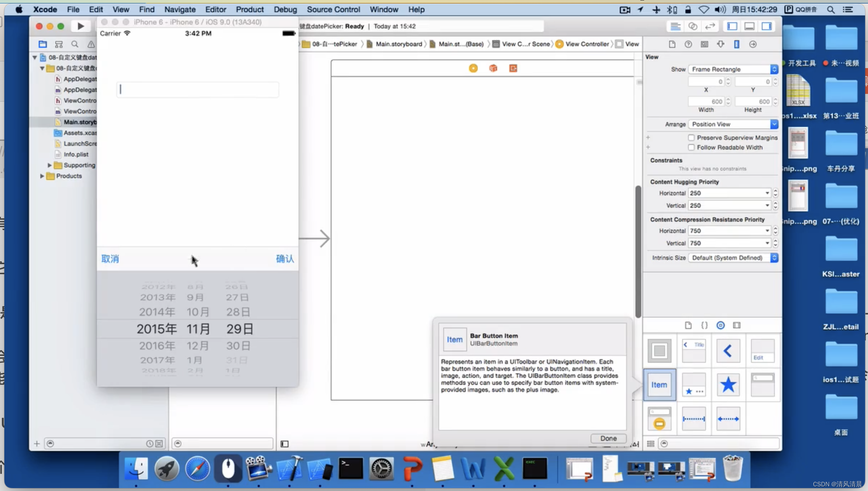Open the Find menu
Viewport: 868px width, 491px height.
pos(147,9)
